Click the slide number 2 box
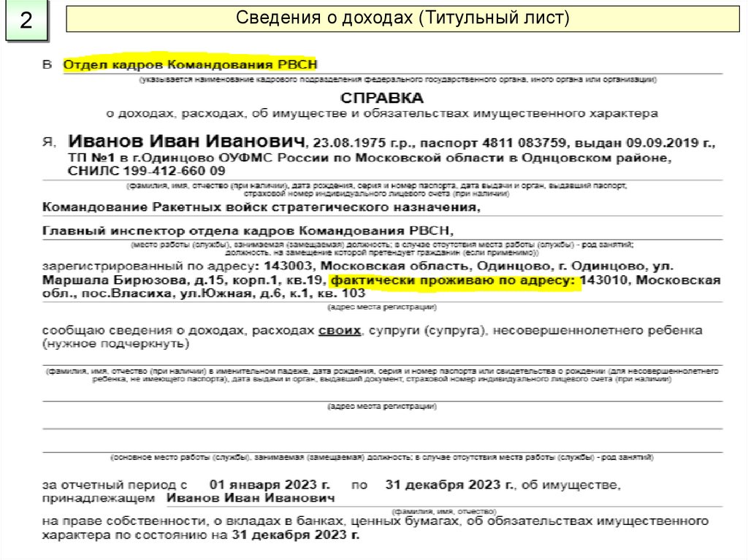748x560 pixels. pyautogui.click(x=27, y=20)
